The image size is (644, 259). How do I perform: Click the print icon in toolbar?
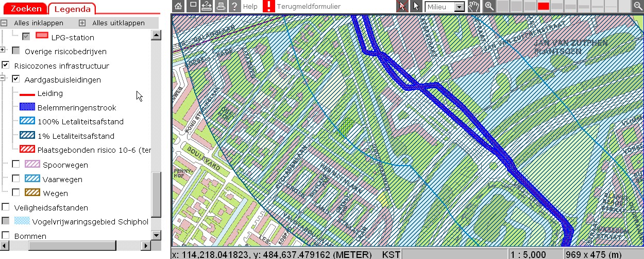(221, 7)
